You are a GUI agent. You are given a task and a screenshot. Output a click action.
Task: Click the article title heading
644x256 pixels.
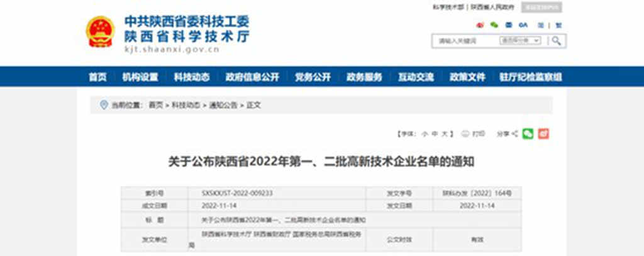(x=321, y=162)
